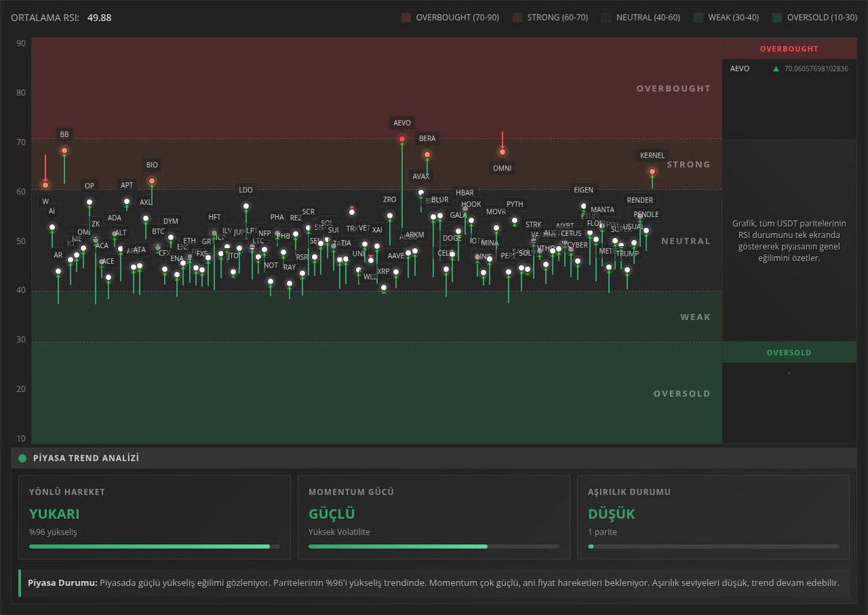
Task: Click the green arrow beside AEVO value
Action: pyautogui.click(x=776, y=69)
